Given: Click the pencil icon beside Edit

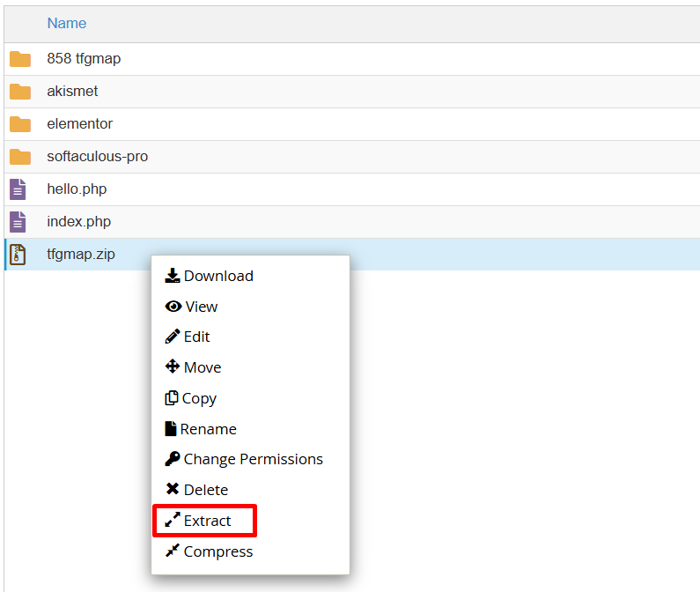Looking at the screenshot, I should 173,337.
